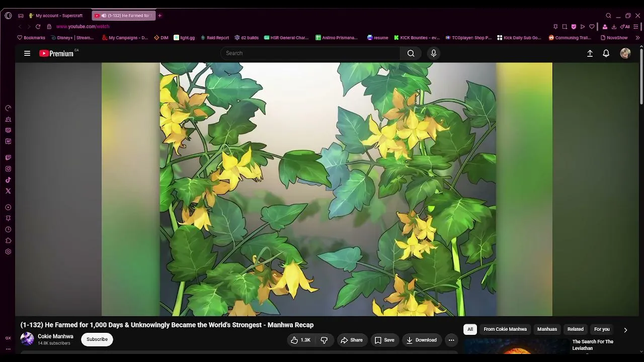Click the video player to pause
This screenshot has height=362, width=644.
(327, 189)
